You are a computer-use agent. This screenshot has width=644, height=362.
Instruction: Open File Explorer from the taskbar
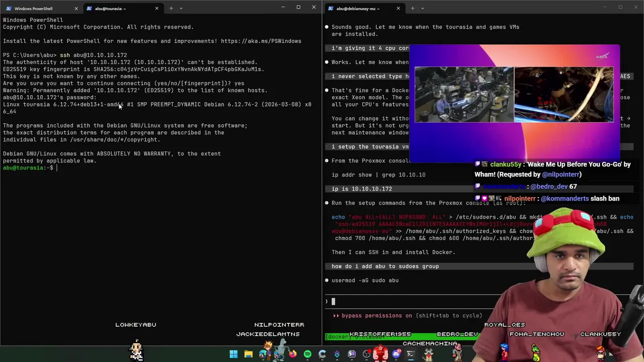click(248, 354)
